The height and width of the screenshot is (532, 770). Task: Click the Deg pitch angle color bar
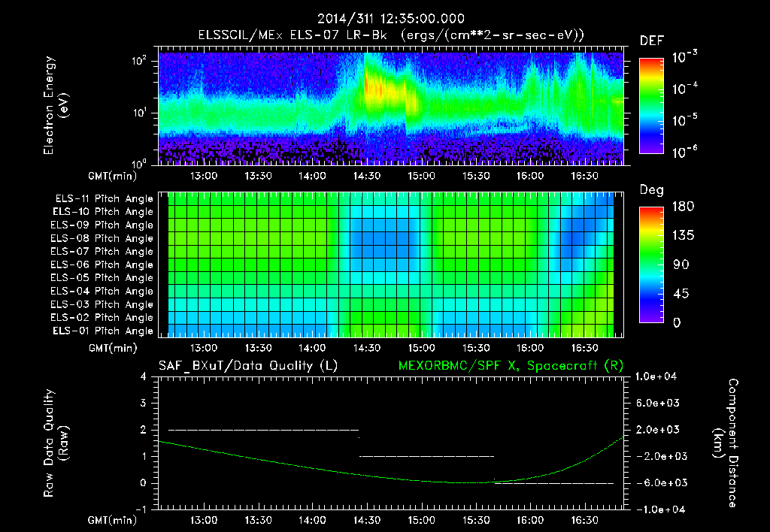pyautogui.click(x=651, y=264)
